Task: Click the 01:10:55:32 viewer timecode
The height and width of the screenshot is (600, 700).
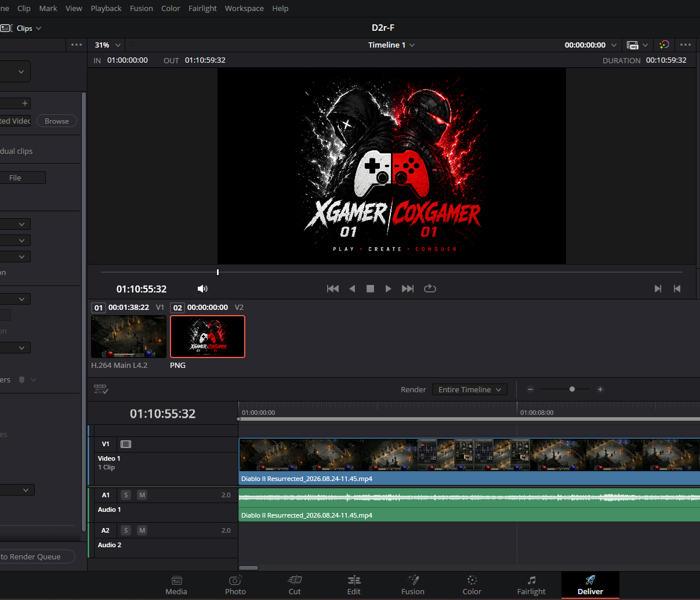Action: pyautogui.click(x=142, y=289)
